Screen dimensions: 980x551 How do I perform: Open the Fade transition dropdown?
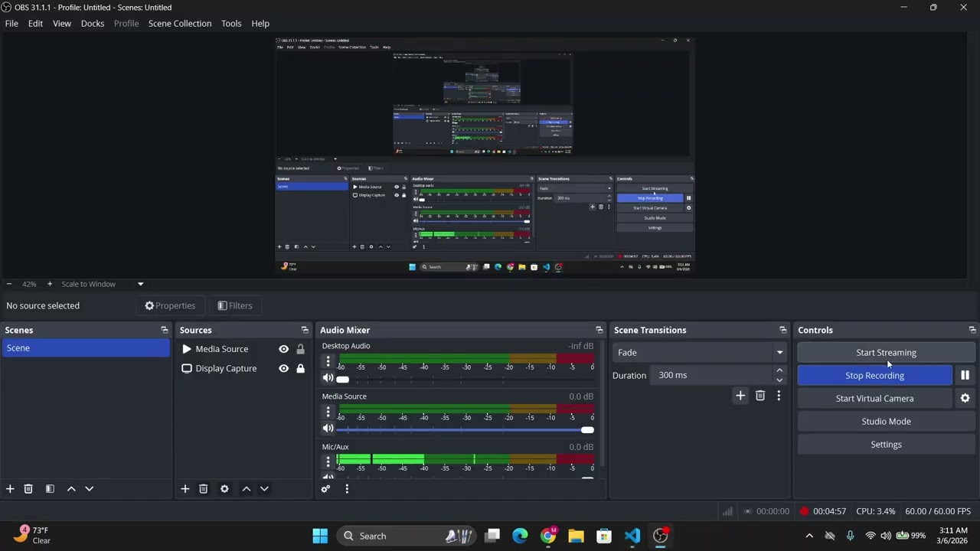pyautogui.click(x=700, y=353)
